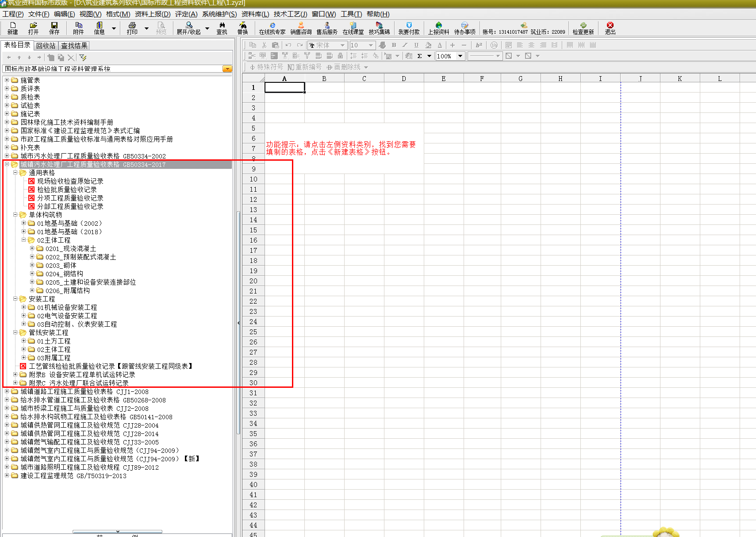The image size is (756, 537).
Task: Click the 新建 new file icon
Action: click(13, 28)
